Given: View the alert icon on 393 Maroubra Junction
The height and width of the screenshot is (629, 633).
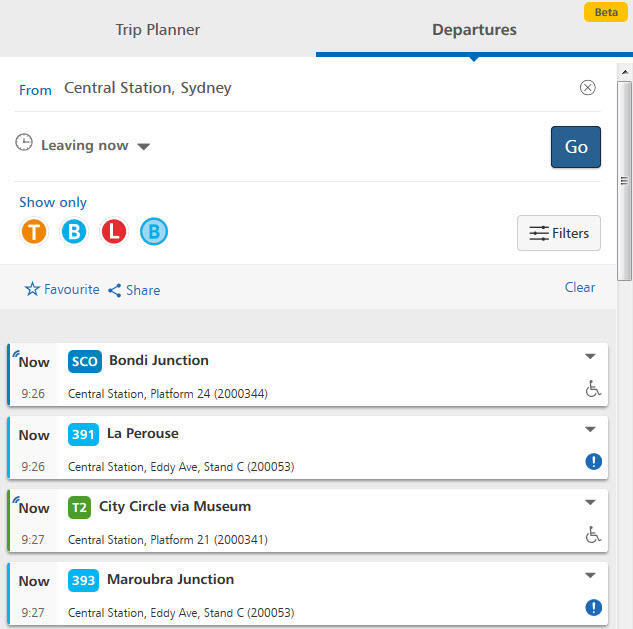Looking at the screenshot, I should point(593,608).
